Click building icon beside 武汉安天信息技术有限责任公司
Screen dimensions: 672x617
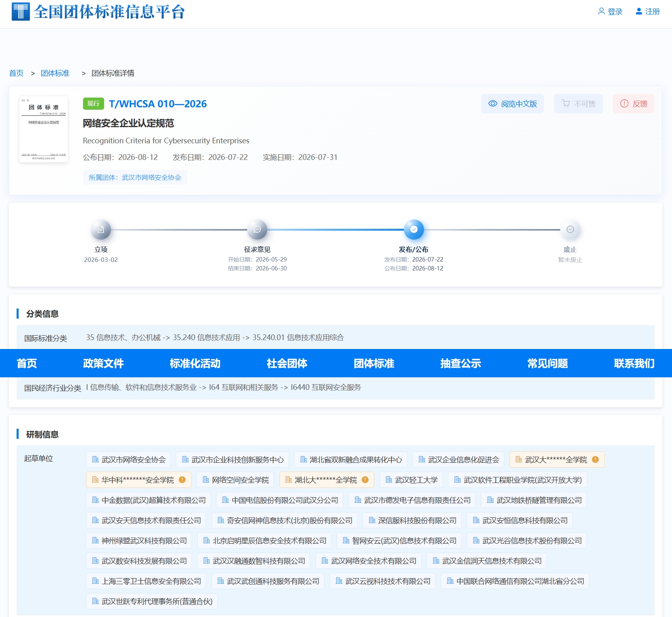pyautogui.click(x=96, y=520)
